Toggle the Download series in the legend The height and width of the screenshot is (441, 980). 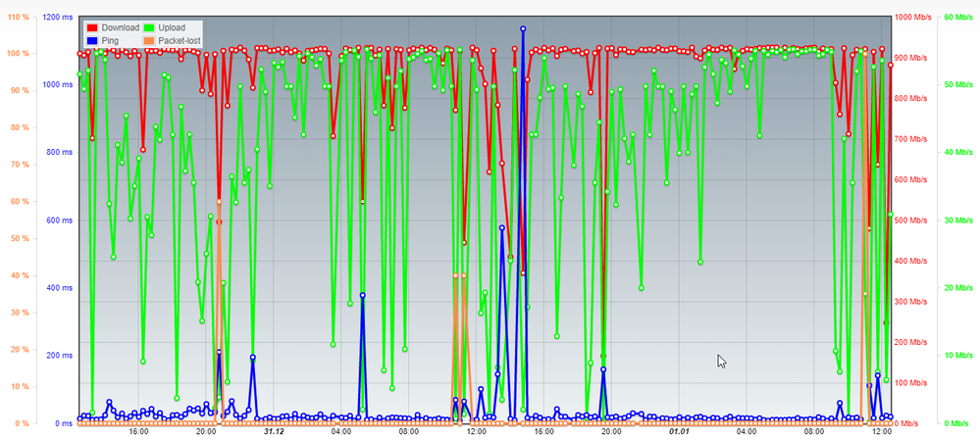tap(113, 27)
